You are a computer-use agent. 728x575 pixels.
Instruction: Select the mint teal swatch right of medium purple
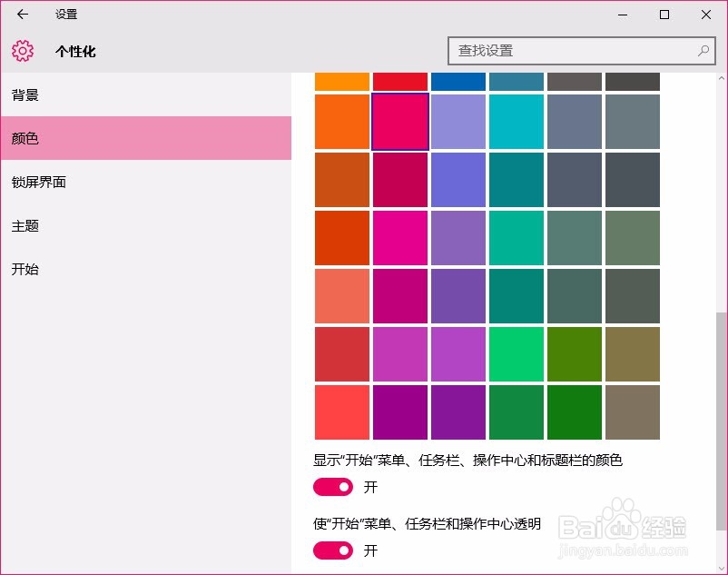tap(516, 238)
